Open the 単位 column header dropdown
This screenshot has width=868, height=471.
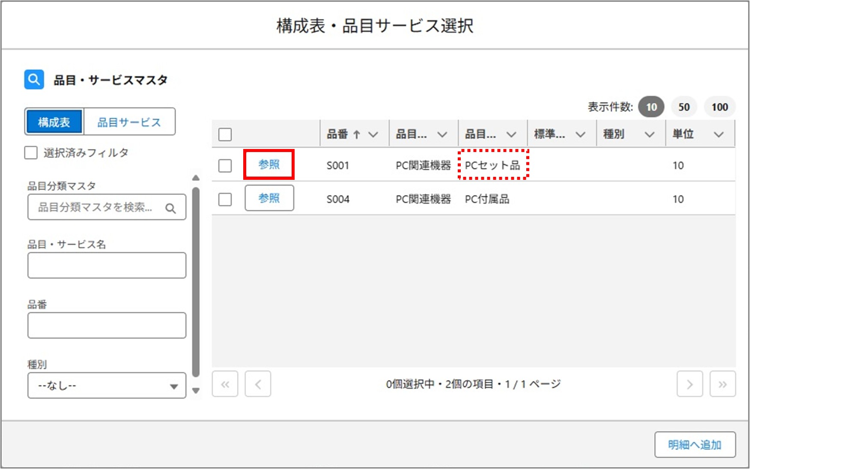718,134
